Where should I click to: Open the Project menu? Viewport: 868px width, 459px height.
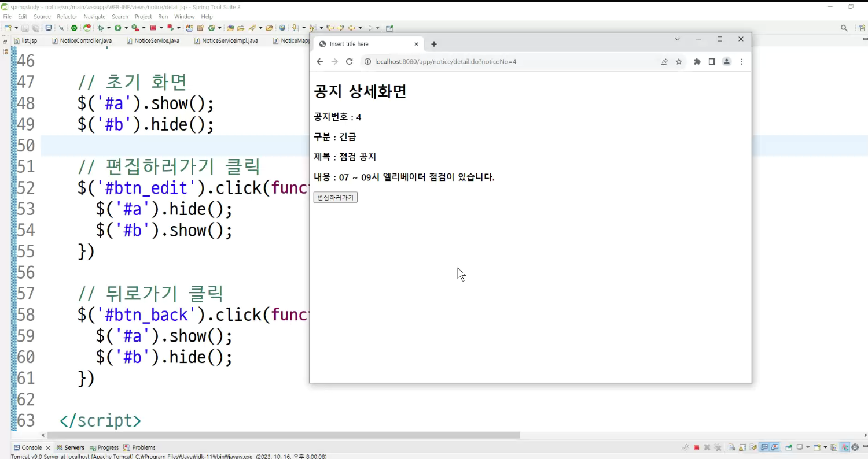144,17
